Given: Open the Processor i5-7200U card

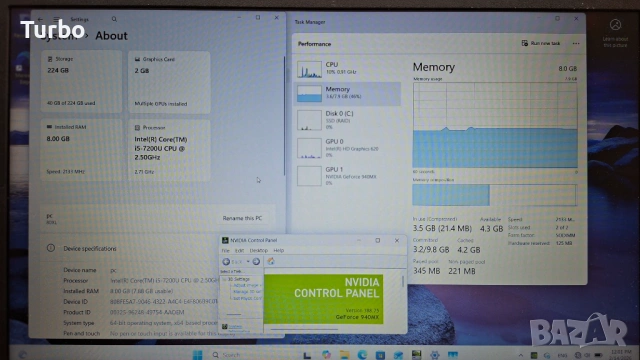Looking at the screenshot, I should (x=169, y=150).
